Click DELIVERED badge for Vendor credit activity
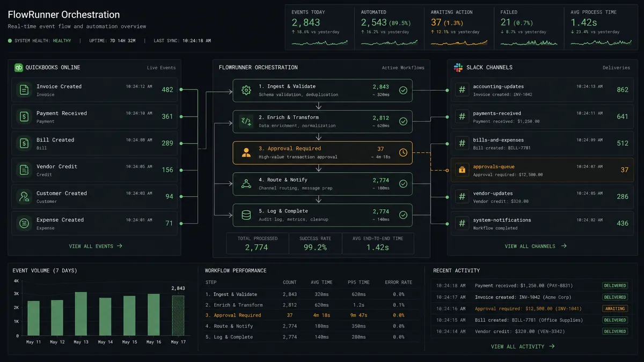Image resolution: width=644 pixels, height=362 pixels. (x=615, y=331)
